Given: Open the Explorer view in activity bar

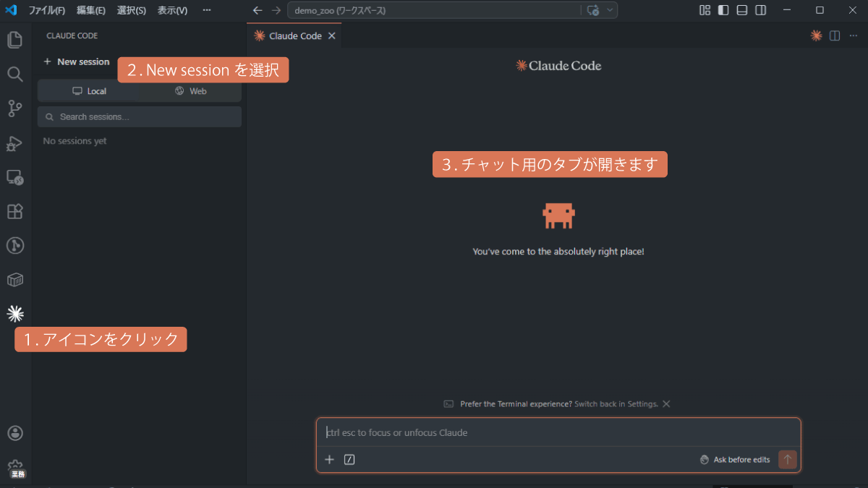Looking at the screenshot, I should click(14, 40).
